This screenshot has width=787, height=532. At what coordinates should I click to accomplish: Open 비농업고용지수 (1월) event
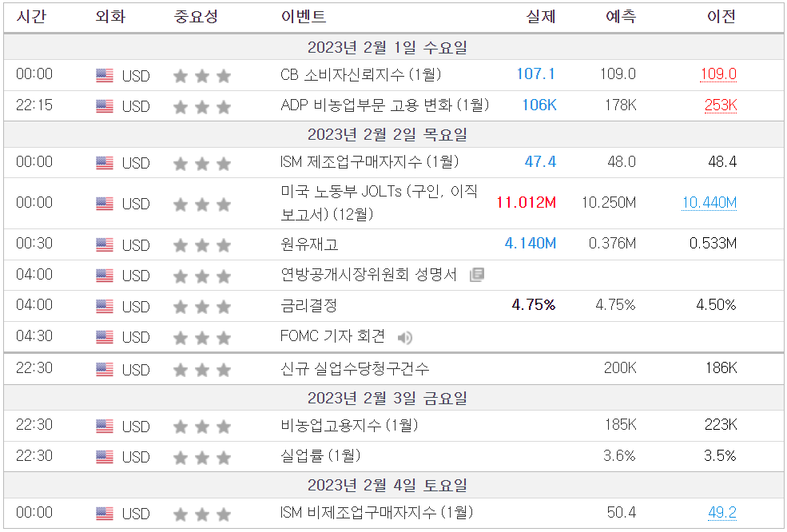[349, 425]
